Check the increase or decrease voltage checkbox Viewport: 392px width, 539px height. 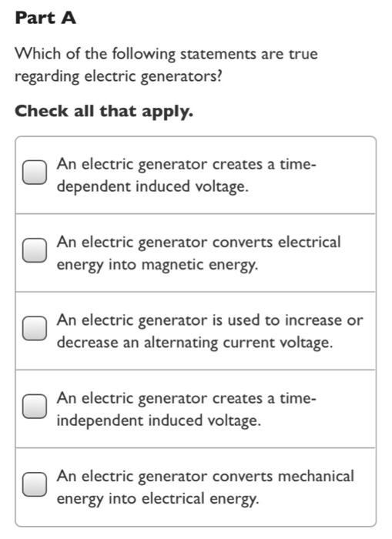pos(35,328)
